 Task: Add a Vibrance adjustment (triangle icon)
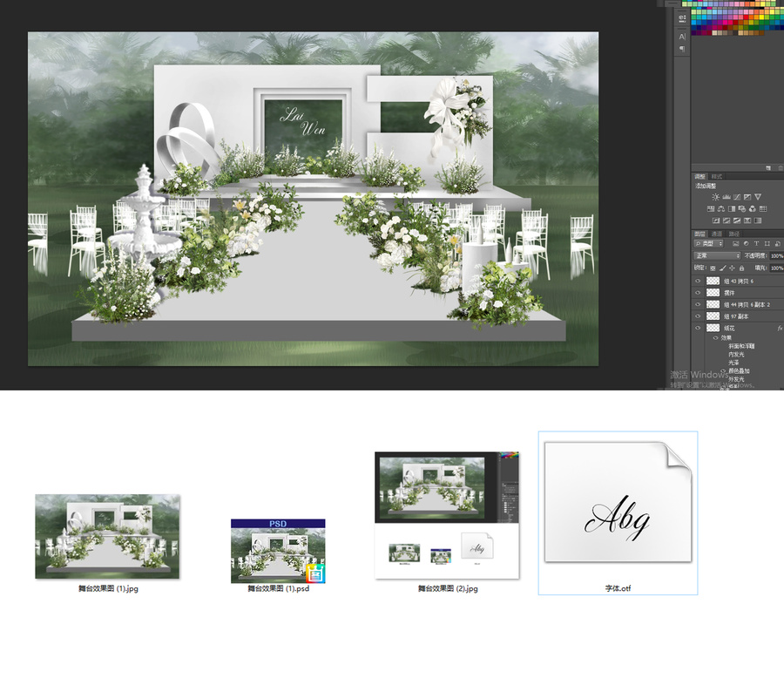[x=758, y=197]
